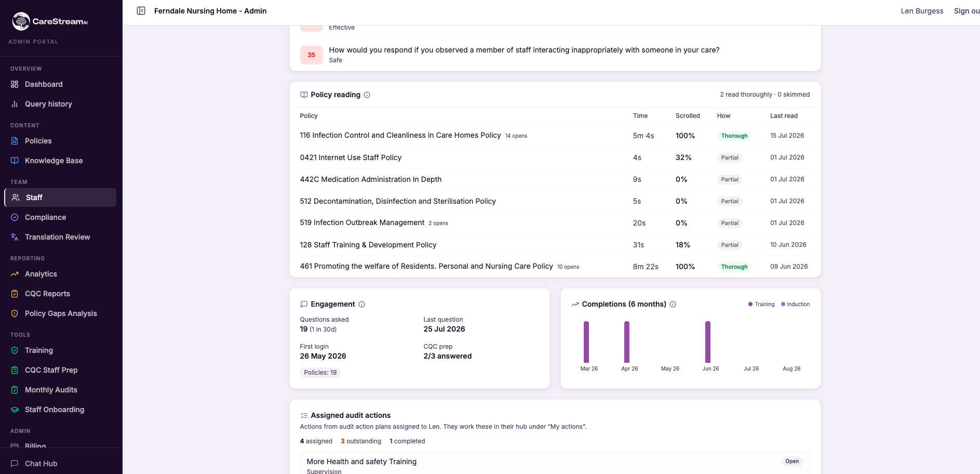Collapse the sidebar using the panel icon
This screenshot has height=474, width=980.
pos(141,11)
